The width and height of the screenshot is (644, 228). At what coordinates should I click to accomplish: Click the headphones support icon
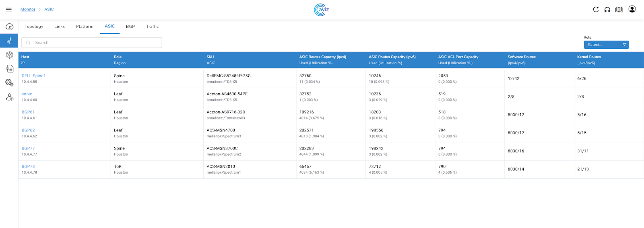pos(607,9)
